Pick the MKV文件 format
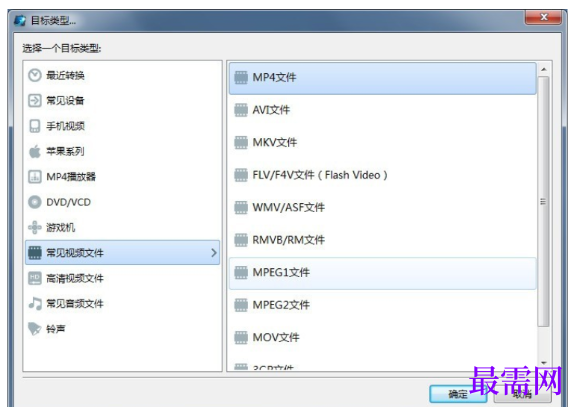 [382, 142]
